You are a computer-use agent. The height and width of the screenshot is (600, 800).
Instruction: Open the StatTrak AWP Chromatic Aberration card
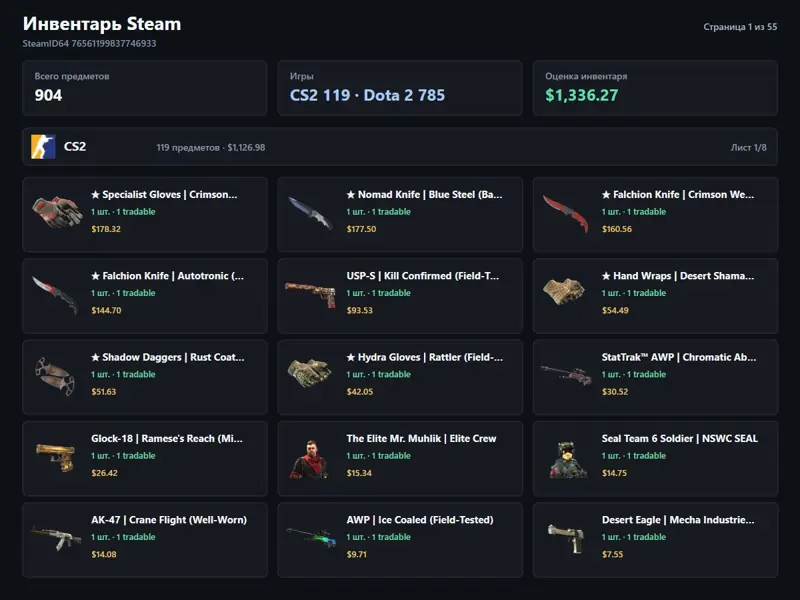click(655, 377)
